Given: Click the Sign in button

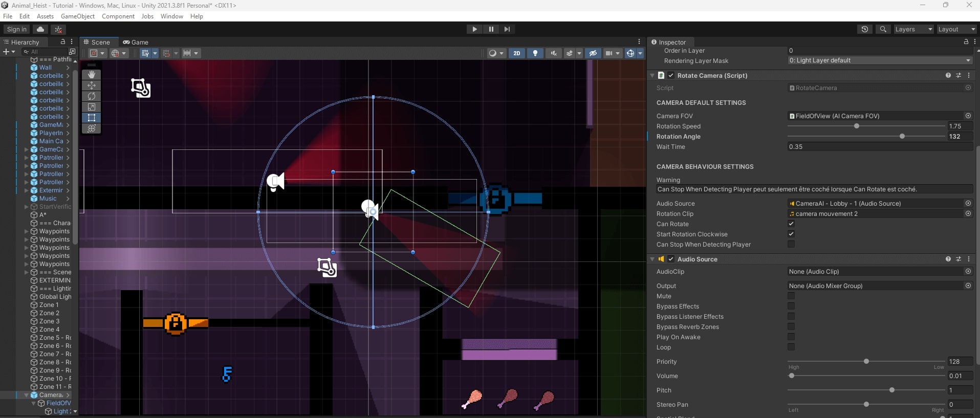Looking at the screenshot, I should point(17,29).
